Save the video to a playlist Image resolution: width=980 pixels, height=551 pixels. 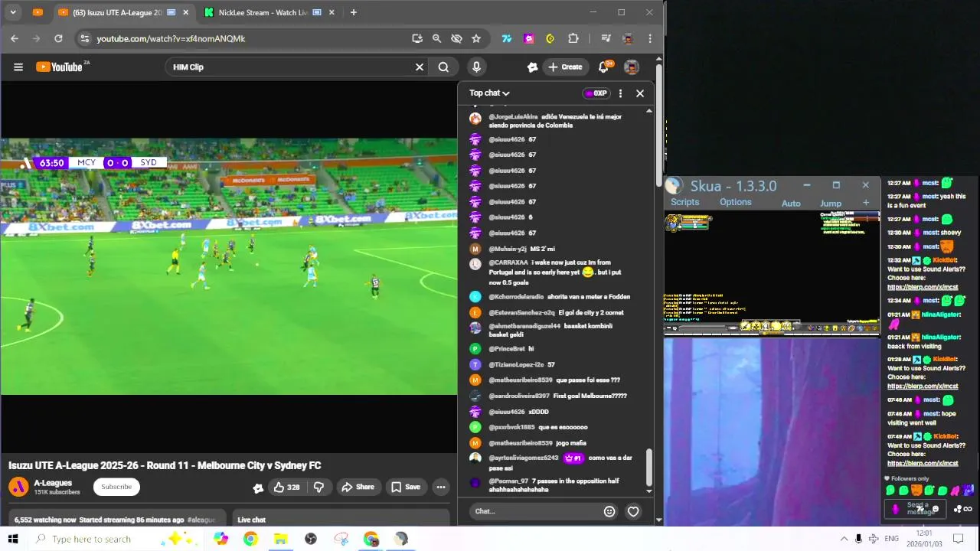click(x=405, y=487)
